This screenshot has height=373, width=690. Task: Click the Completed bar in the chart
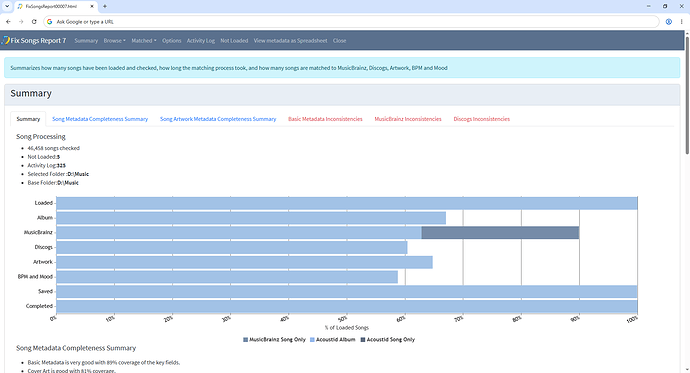pyautogui.click(x=347, y=306)
